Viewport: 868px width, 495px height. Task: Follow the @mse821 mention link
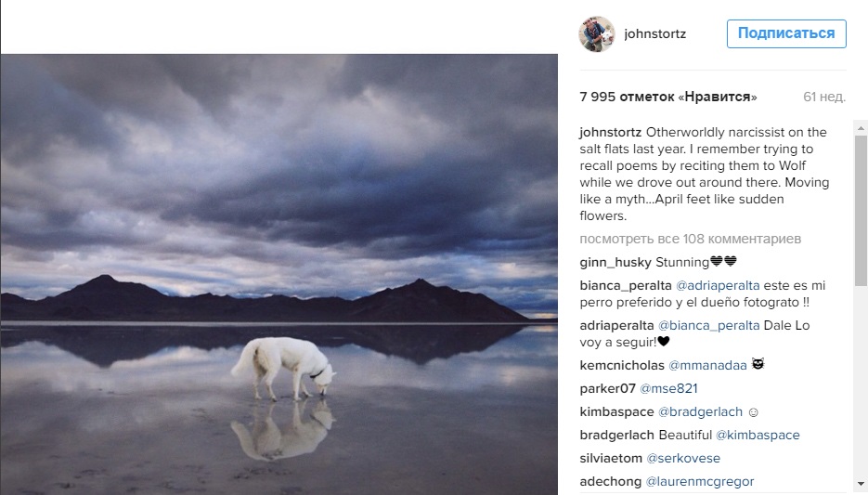pyautogui.click(x=668, y=389)
